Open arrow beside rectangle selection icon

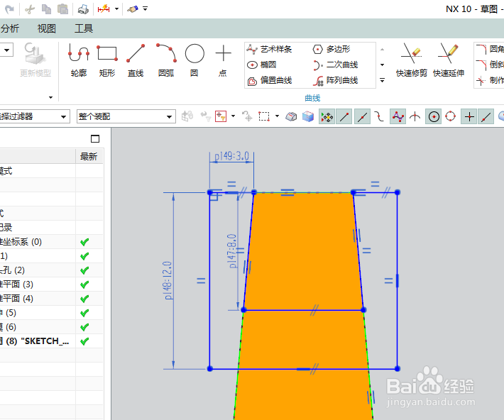point(277,116)
